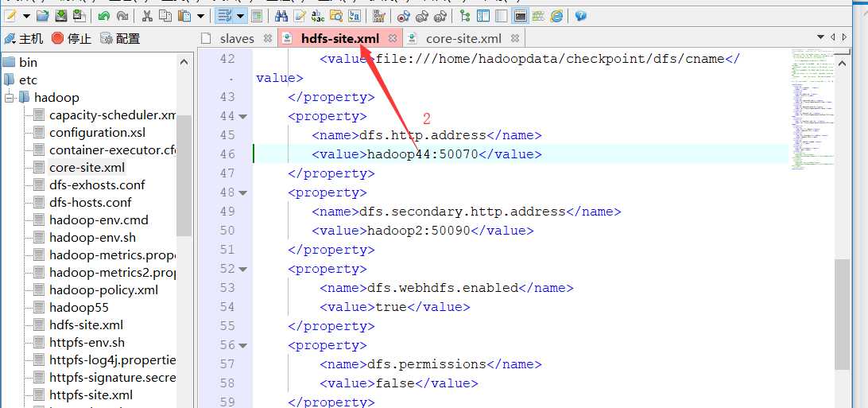The image size is (868, 408).
Task: Click the editor vertical scrollbar thumb
Action: 842,314
